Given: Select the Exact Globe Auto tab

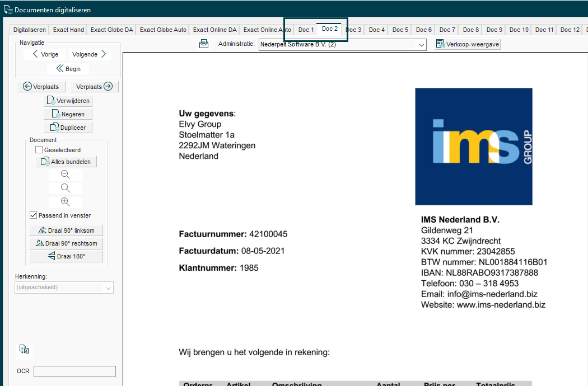Looking at the screenshot, I should click(163, 30).
